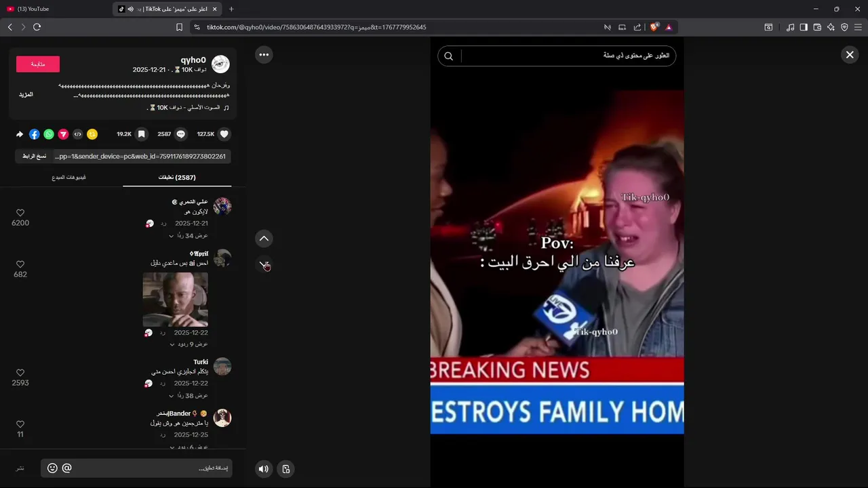Screen dimensions: 868x488
Task: Reload the current page
Action: tap(37, 27)
